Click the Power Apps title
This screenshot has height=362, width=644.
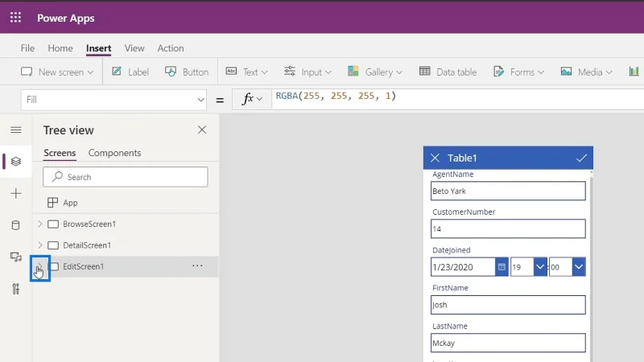pyautogui.click(x=66, y=18)
